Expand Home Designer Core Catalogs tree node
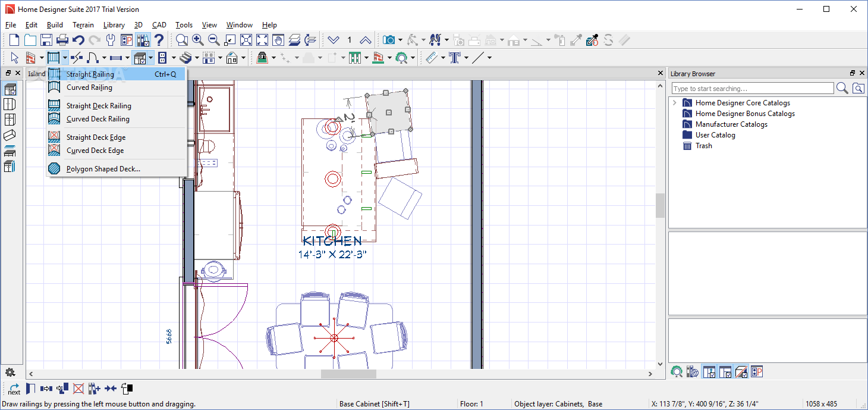 674,103
